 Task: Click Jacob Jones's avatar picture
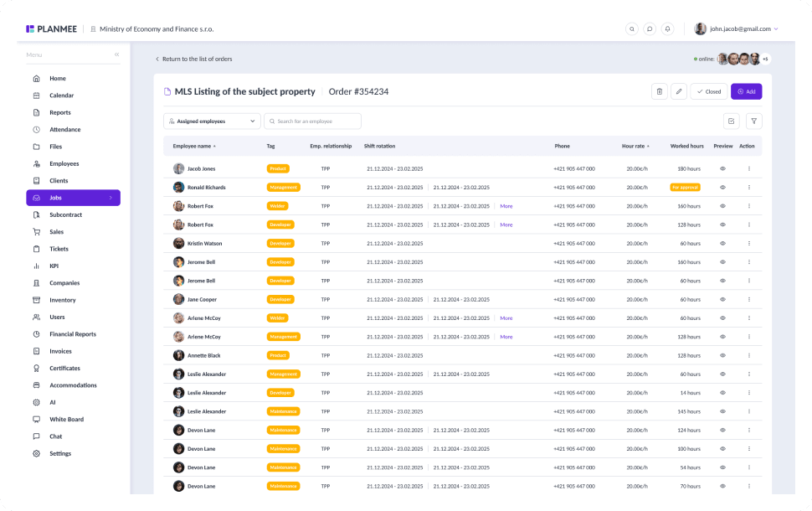coord(178,169)
